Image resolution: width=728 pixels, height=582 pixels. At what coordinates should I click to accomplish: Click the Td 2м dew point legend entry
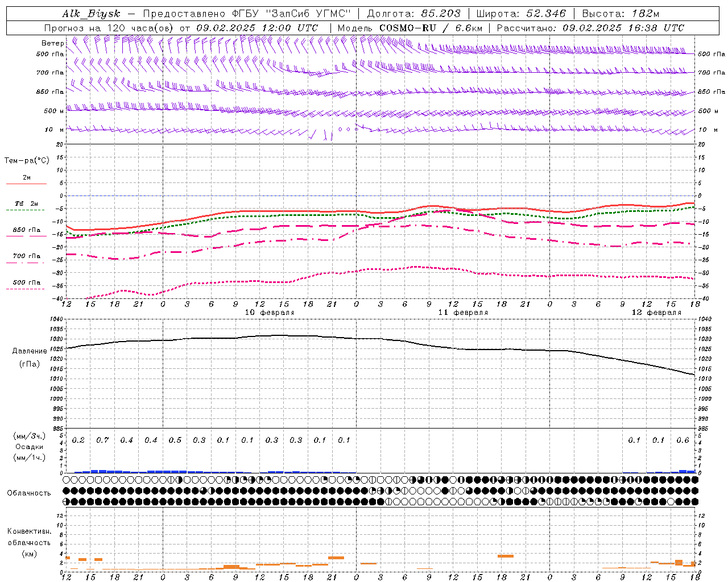[26, 203]
